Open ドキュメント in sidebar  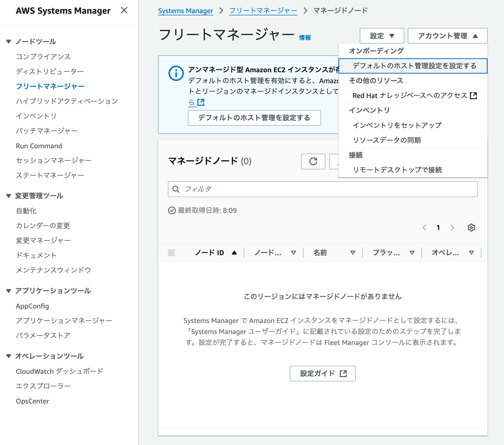[37, 255]
